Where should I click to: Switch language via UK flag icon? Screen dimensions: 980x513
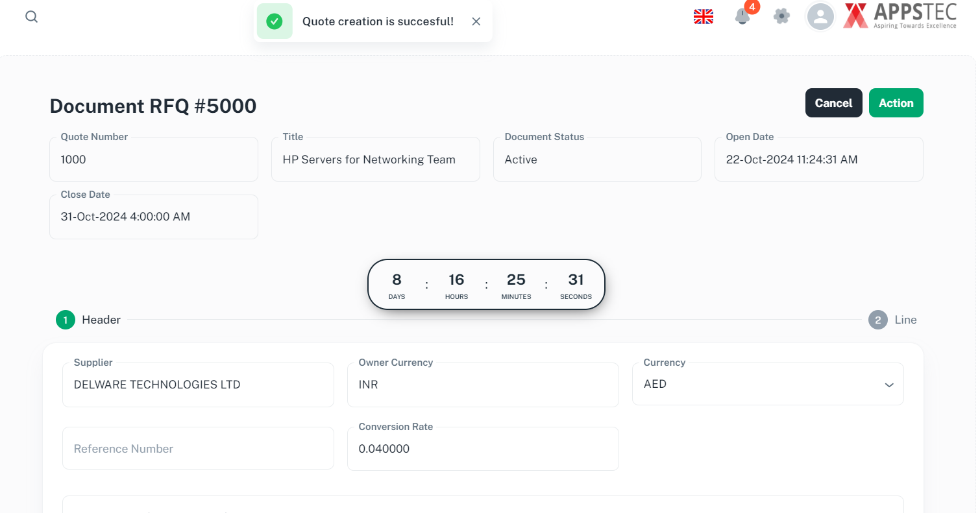tap(703, 17)
